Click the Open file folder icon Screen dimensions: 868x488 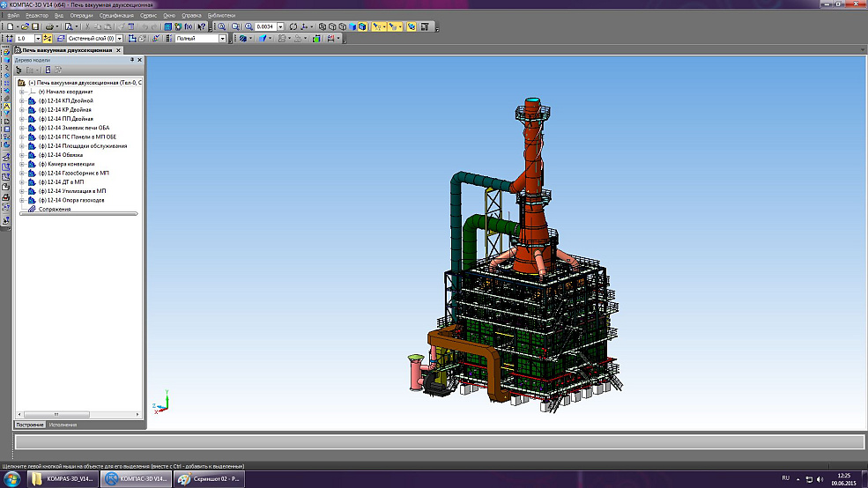click(25, 27)
